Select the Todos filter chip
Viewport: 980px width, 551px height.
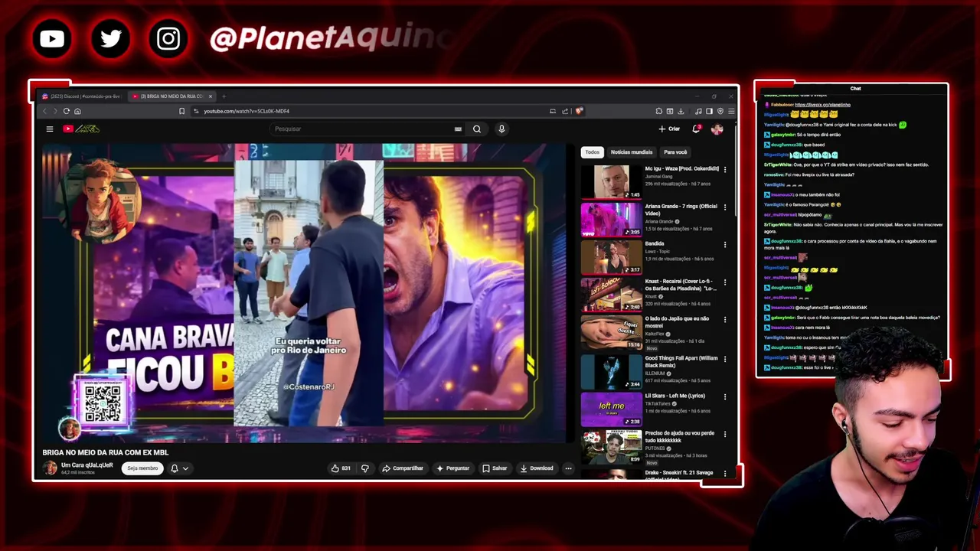593,152
